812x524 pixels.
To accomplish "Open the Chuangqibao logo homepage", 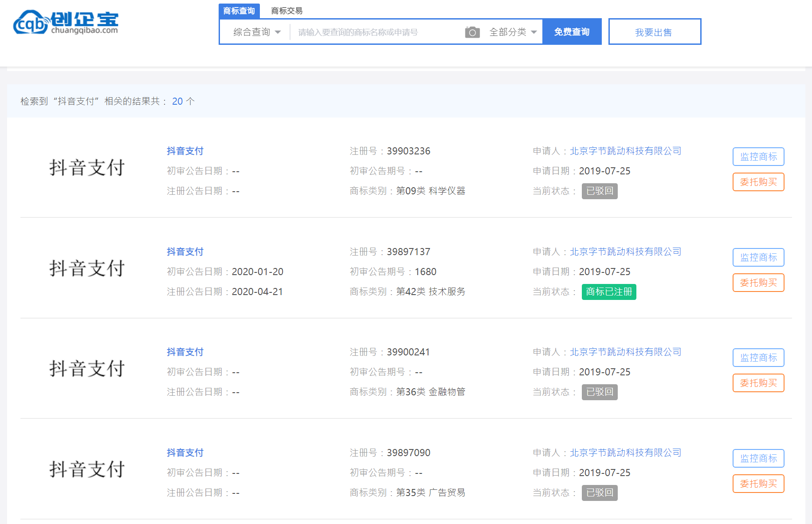I will (x=66, y=23).
